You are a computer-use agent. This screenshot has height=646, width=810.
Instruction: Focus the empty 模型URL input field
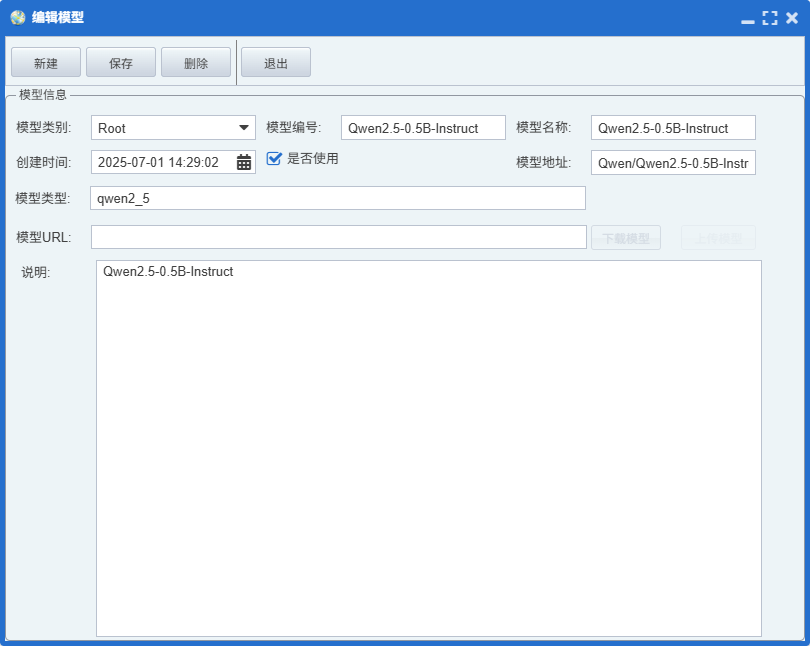click(339, 237)
